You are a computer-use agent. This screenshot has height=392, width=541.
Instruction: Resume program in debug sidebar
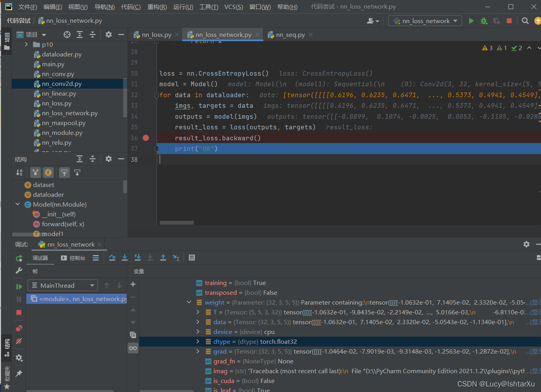(19, 287)
